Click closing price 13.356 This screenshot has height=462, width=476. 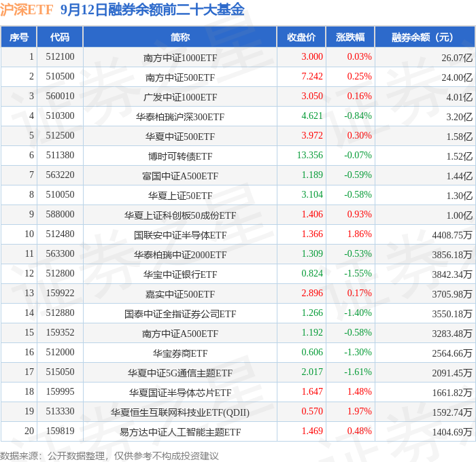pyautogui.click(x=310, y=156)
